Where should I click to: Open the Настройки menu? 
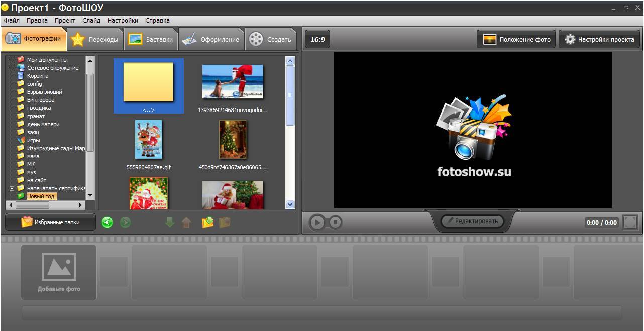pos(123,21)
